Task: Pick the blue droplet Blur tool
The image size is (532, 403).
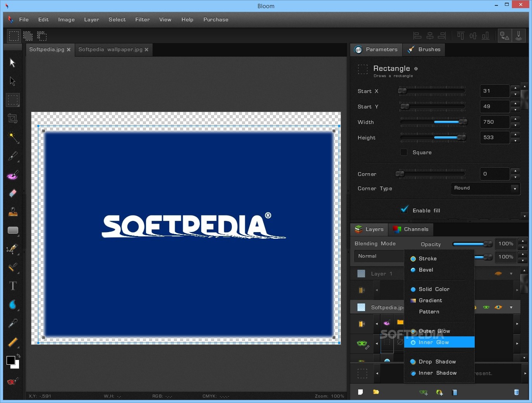Action: tap(12, 305)
